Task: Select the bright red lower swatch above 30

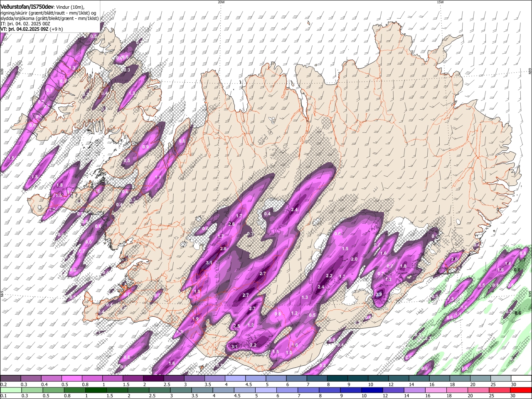Action: [522, 390]
